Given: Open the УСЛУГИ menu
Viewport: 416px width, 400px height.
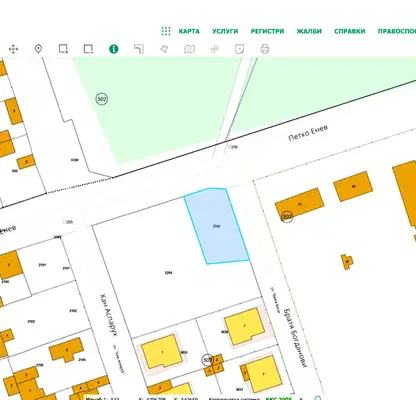Looking at the screenshot, I should [x=225, y=31].
